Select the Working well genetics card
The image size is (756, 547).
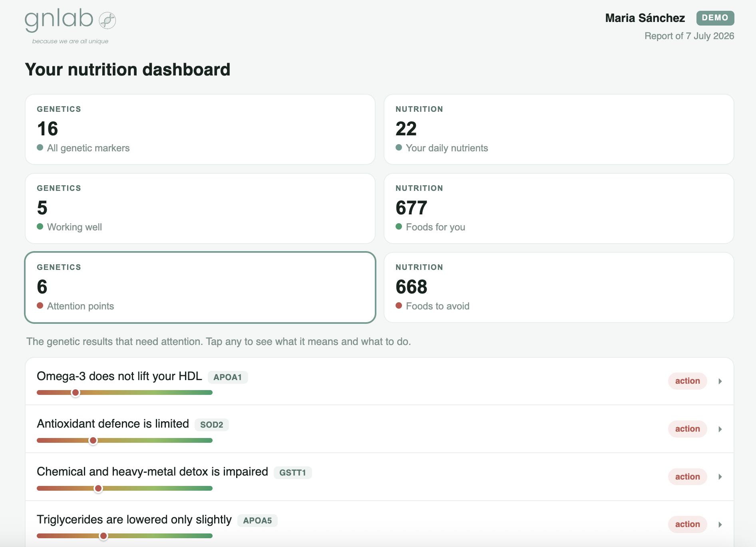click(x=200, y=208)
